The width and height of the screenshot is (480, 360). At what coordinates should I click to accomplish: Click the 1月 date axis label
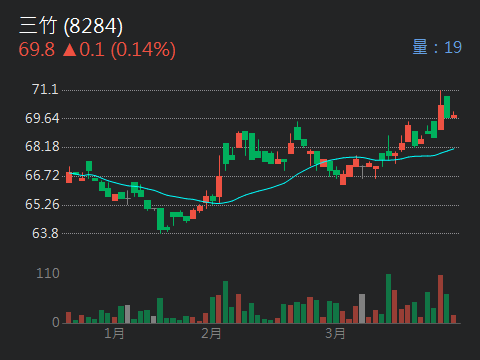tap(114, 333)
